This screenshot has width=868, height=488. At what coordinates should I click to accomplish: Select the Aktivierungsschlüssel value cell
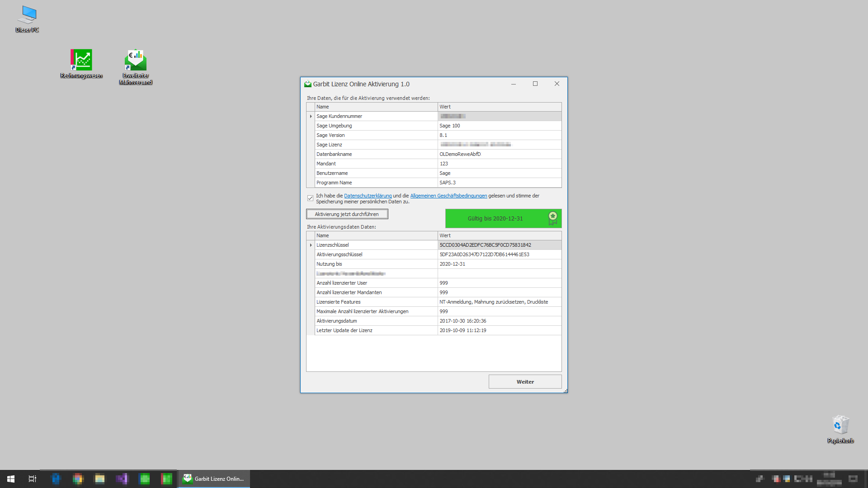(x=499, y=255)
